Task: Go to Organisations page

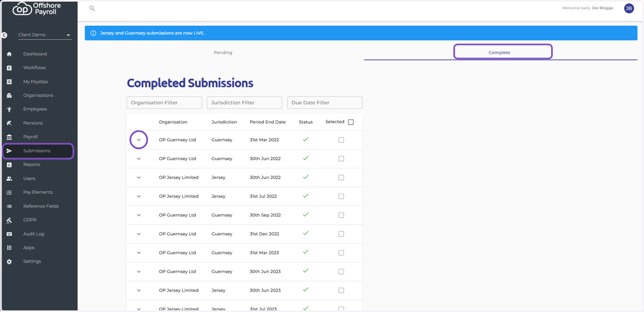Action: click(39, 96)
